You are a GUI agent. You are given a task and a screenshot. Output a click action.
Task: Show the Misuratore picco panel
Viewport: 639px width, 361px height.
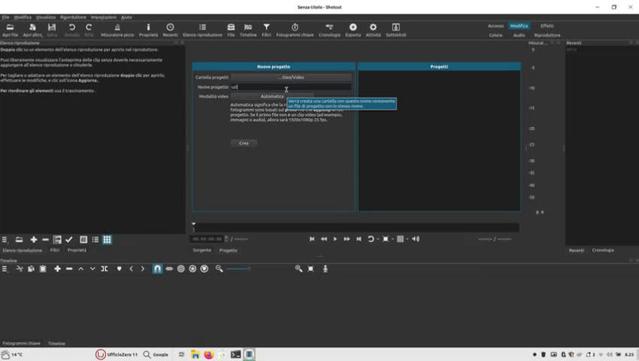(x=117, y=30)
